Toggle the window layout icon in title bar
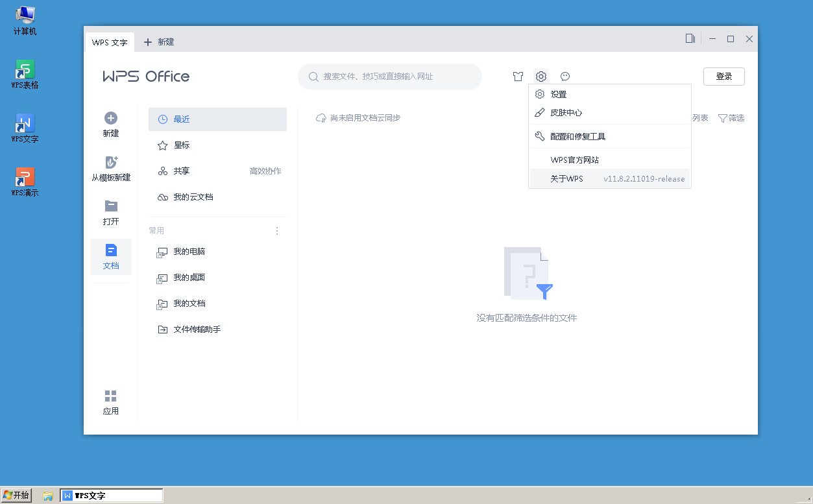Viewport: 813px width, 504px height. pos(690,39)
